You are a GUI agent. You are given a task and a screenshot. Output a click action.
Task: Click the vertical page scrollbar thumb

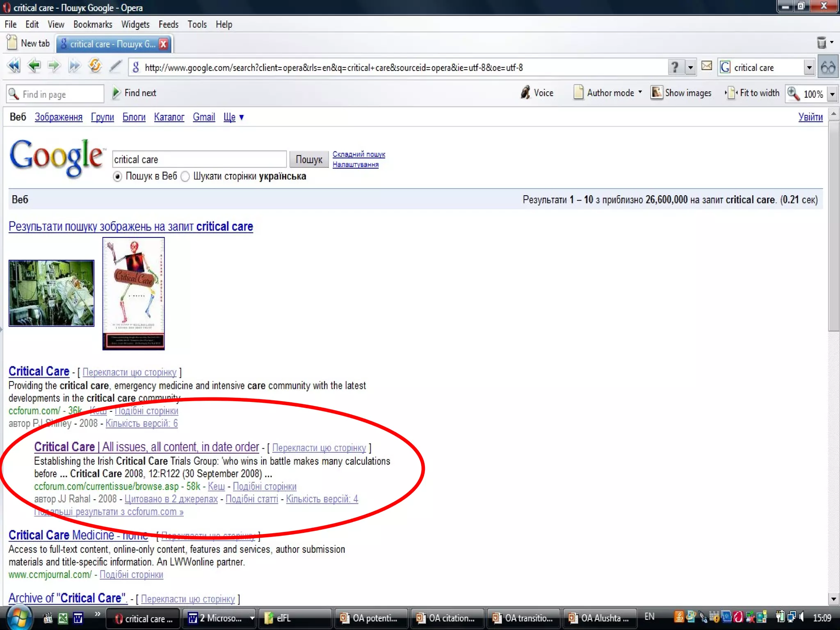click(x=833, y=226)
